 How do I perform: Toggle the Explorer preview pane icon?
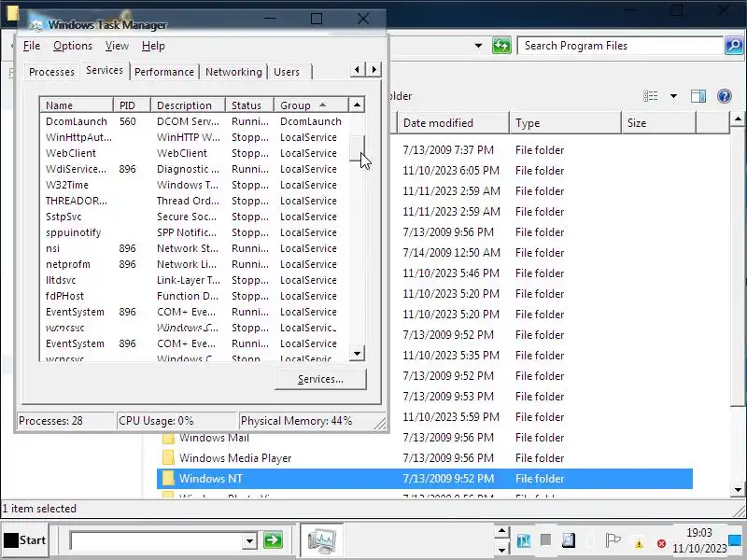pos(698,96)
